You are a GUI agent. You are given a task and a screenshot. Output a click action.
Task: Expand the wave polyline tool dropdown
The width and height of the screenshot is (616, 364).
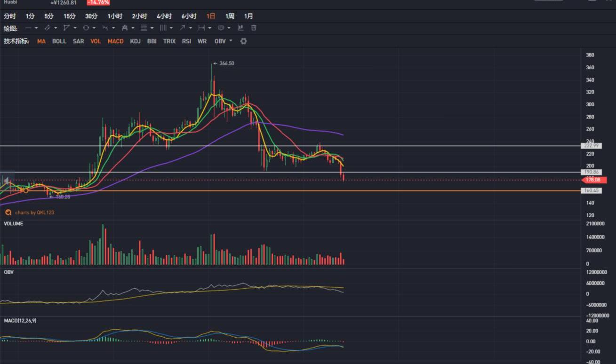pyautogui.click(x=113, y=28)
